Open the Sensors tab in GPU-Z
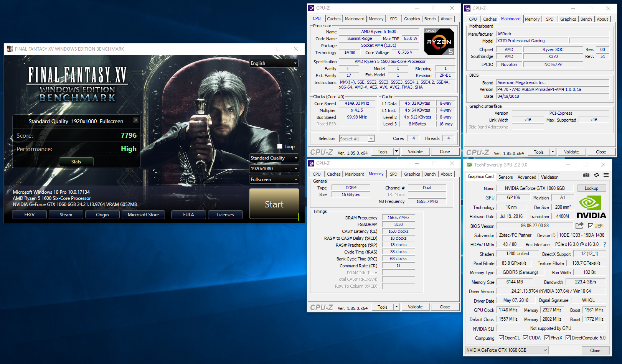622x364 pixels. [x=505, y=177]
